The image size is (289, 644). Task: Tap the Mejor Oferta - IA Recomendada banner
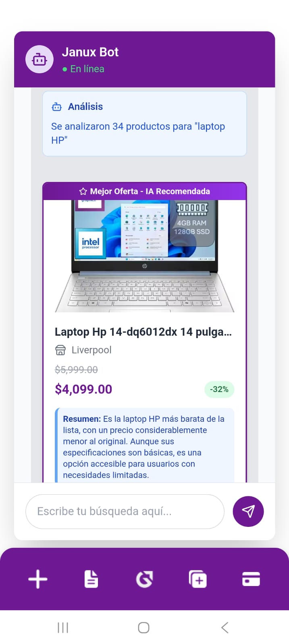pos(145,191)
